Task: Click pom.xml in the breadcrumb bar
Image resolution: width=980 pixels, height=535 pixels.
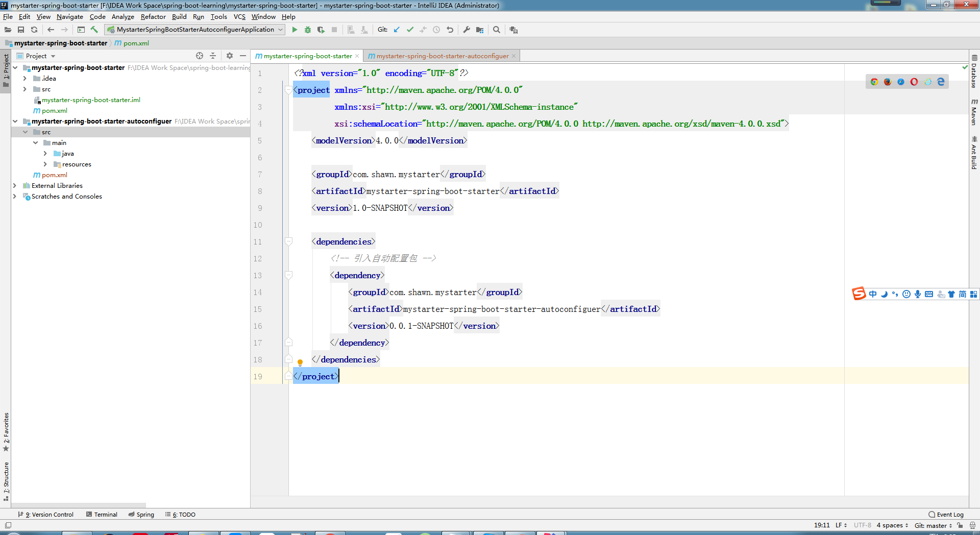Action: click(x=132, y=43)
